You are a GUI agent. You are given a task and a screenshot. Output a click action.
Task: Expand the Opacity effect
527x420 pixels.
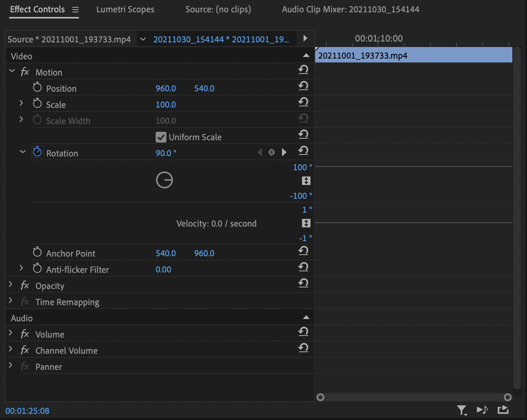(x=11, y=285)
